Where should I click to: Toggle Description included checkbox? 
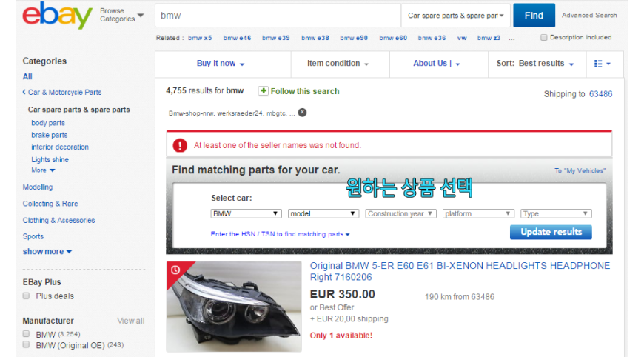[544, 37]
